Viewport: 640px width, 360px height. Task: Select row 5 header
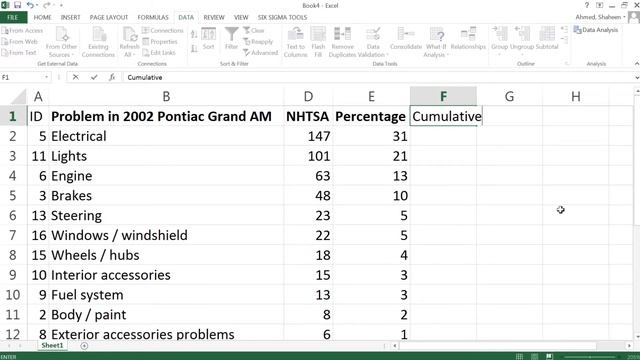click(13, 196)
